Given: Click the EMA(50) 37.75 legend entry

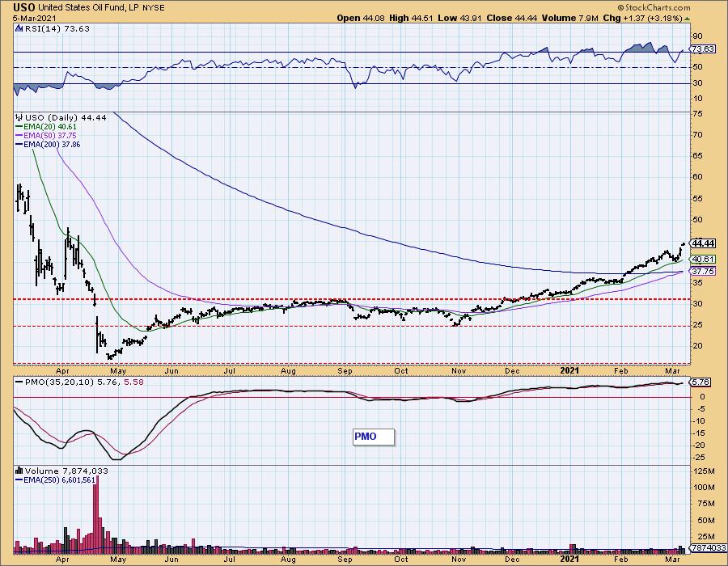Looking at the screenshot, I should (x=50, y=136).
